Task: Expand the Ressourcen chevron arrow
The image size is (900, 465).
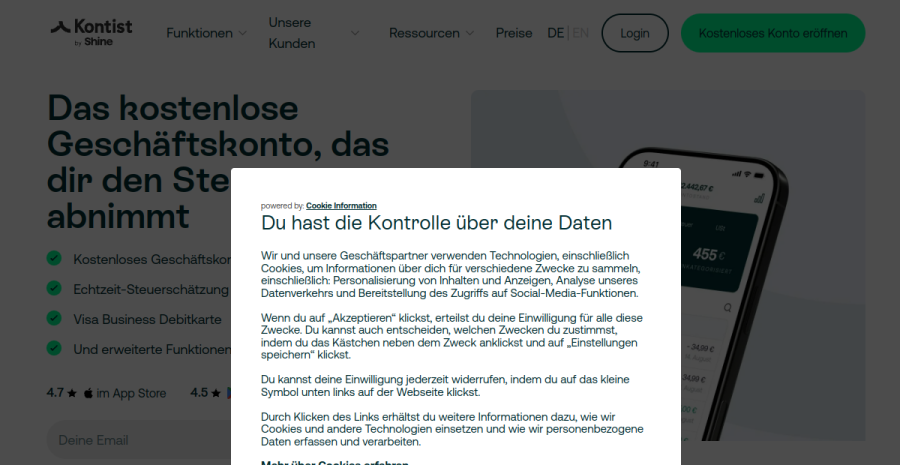Action: coord(470,33)
